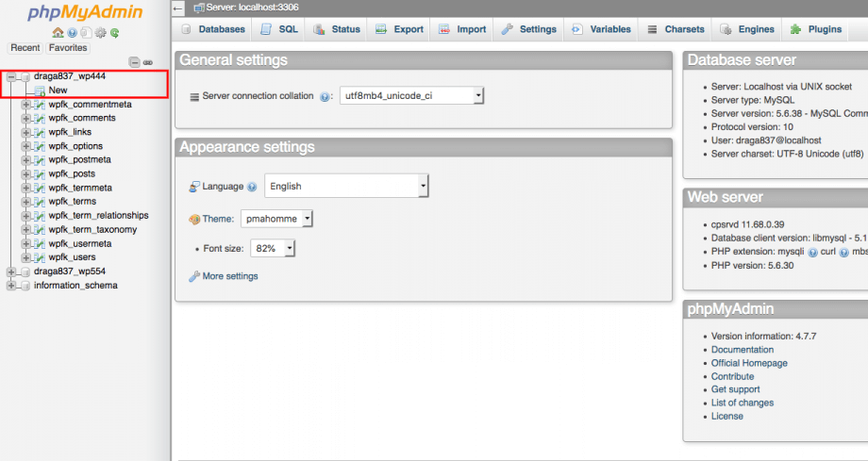Click New table link under draga837_wp444
The width and height of the screenshot is (868, 461).
[58, 91]
